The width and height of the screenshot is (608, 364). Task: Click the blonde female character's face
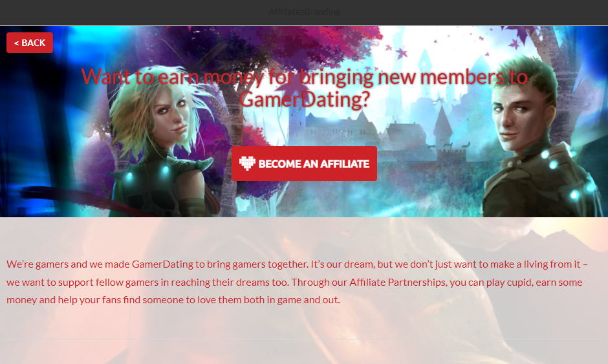coord(172,114)
